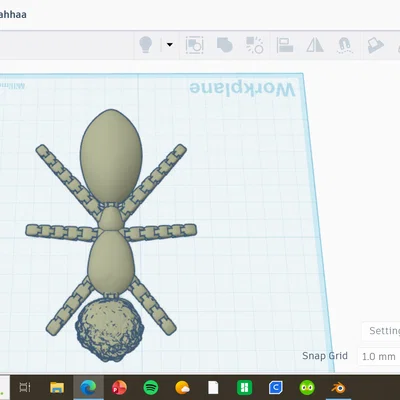Switch to Microsoft Edge on the taskbar
The height and width of the screenshot is (400, 400).
tap(88, 387)
